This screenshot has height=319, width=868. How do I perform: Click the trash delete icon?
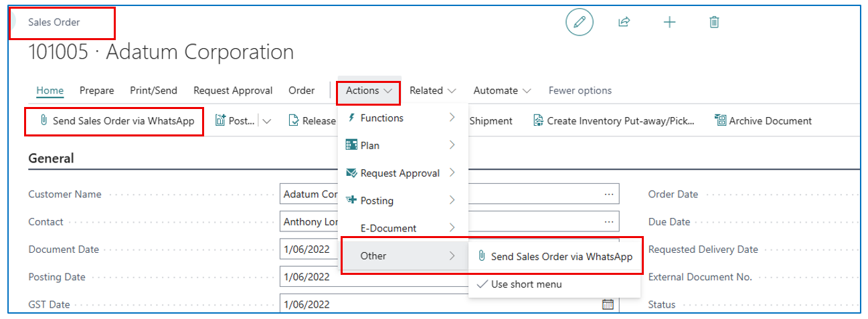(714, 22)
